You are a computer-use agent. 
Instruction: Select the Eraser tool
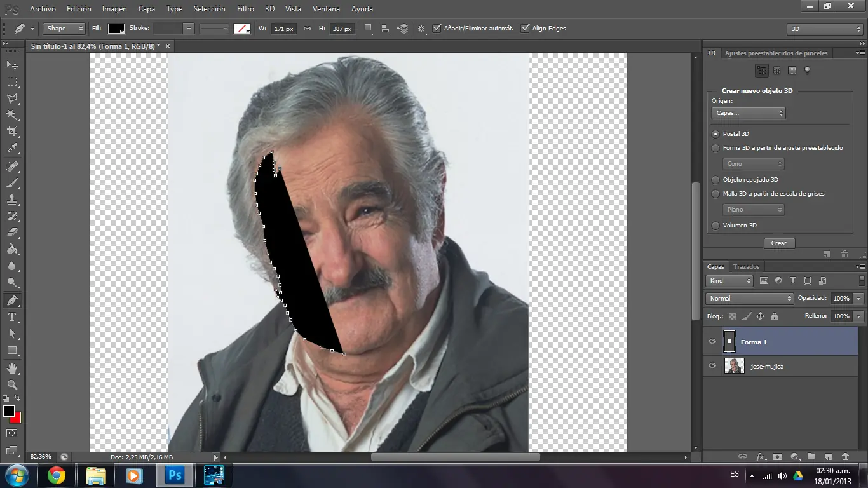pos(12,233)
